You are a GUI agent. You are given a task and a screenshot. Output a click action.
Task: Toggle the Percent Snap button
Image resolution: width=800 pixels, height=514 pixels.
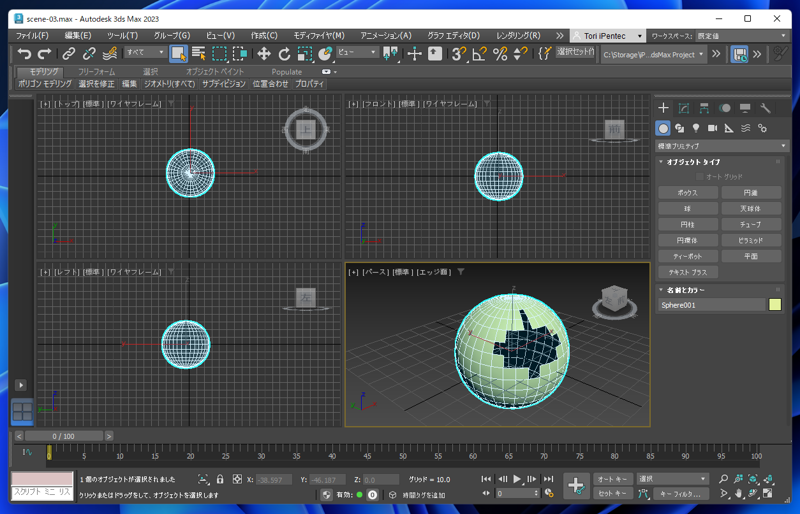[500, 53]
